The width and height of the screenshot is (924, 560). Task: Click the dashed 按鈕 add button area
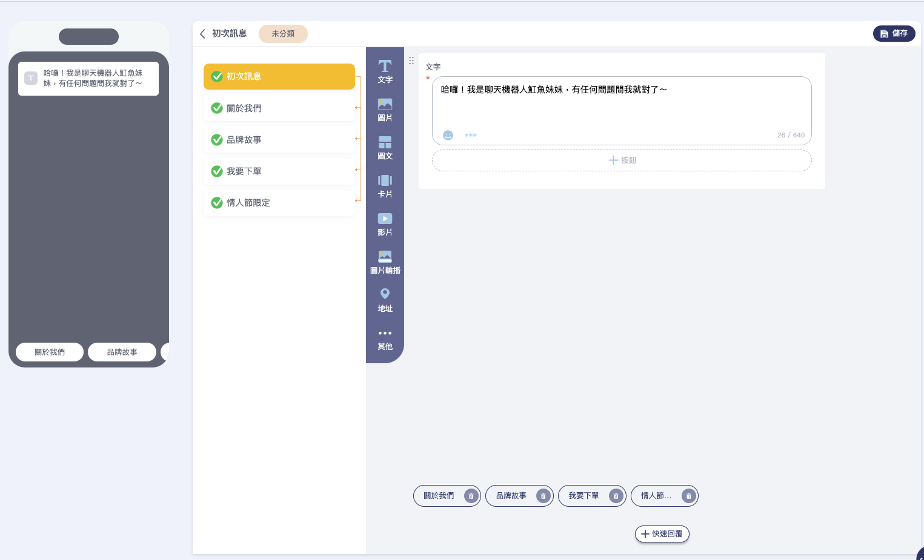[x=622, y=160]
